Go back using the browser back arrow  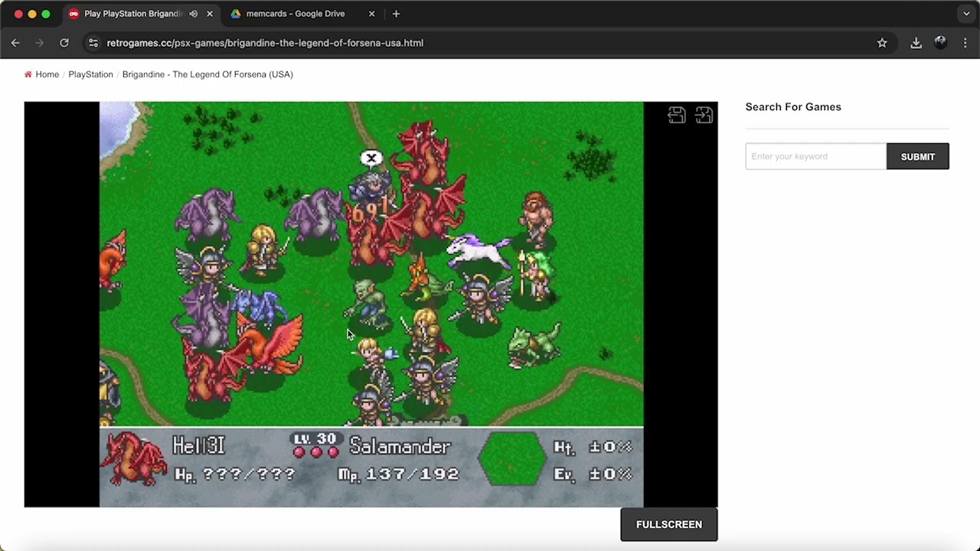(15, 43)
